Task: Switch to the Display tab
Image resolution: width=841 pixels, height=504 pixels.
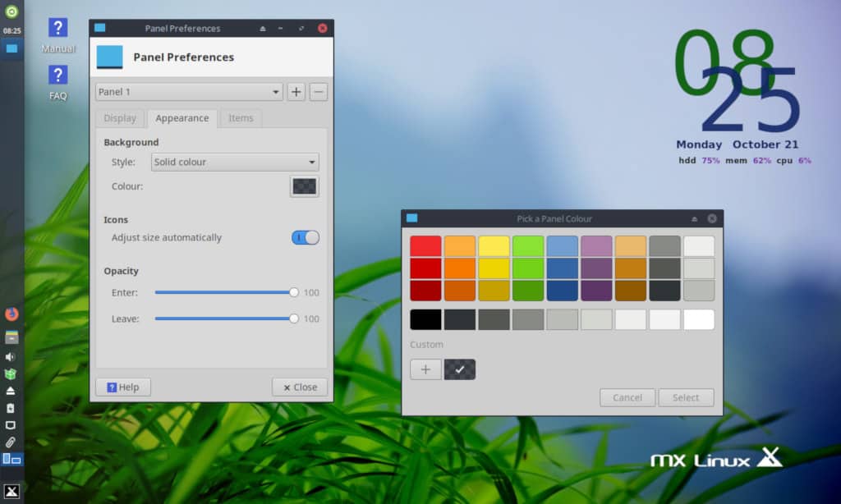Action: 120,118
